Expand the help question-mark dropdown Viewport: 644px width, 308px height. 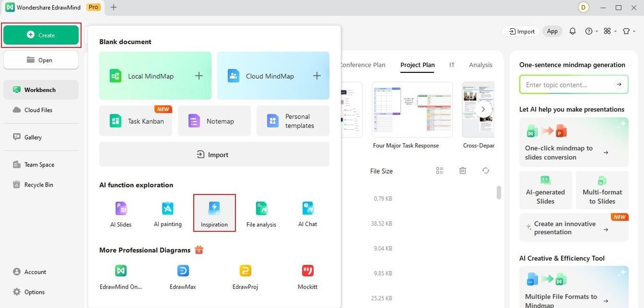tap(592, 31)
